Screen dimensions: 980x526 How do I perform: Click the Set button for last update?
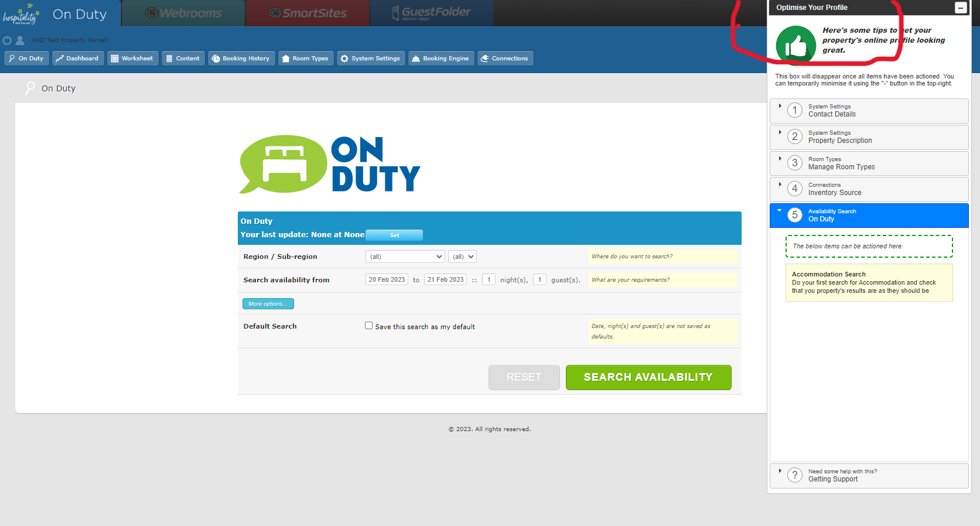click(394, 235)
